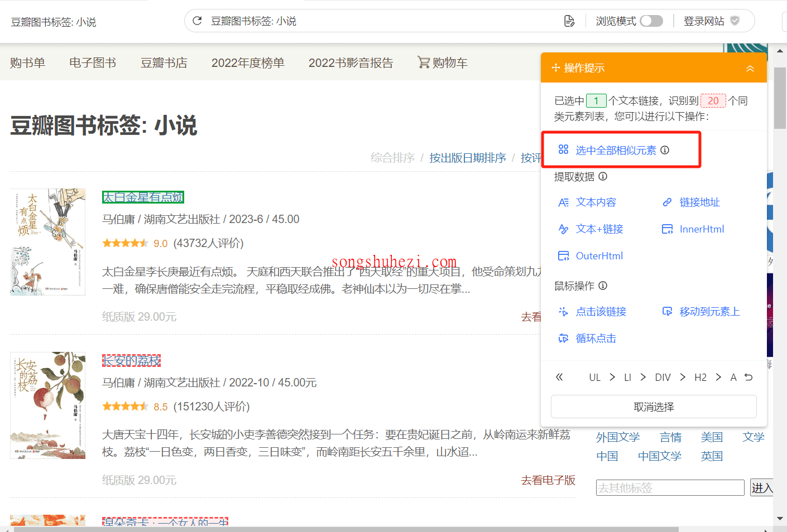Open the 电子图书 menu item
The height and width of the screenshot is (532, 787).
coord(93,63)
